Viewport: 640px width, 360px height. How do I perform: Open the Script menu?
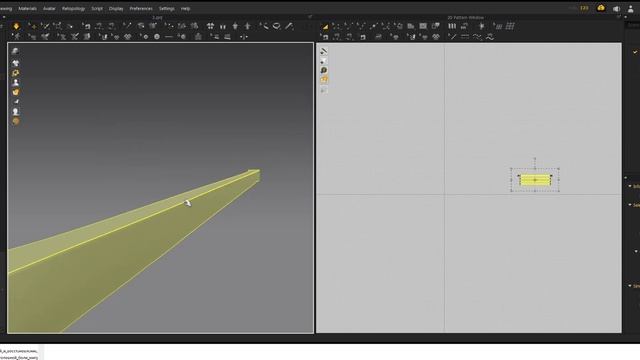click(97, 9)
